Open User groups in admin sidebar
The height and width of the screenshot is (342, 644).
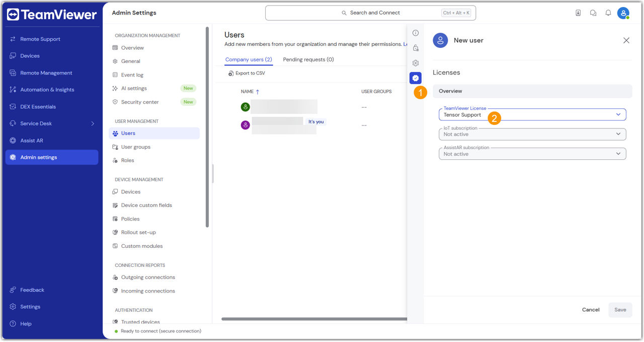point(135,147)
